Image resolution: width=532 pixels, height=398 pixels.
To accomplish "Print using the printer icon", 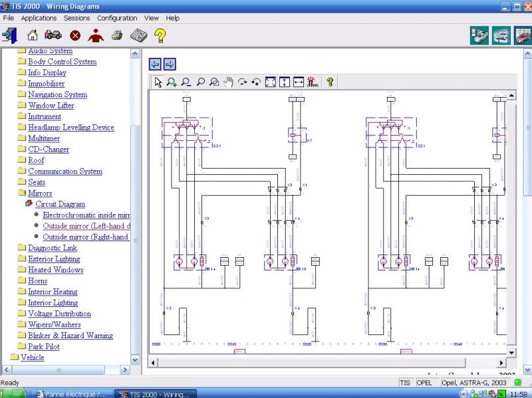I will point(117,35).
